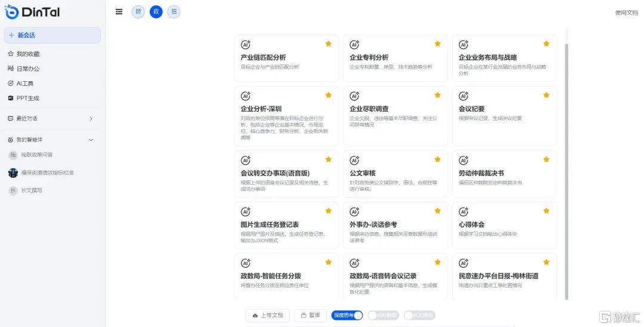
Task: Click the 智库 button
Action: [x=311, y=315]
